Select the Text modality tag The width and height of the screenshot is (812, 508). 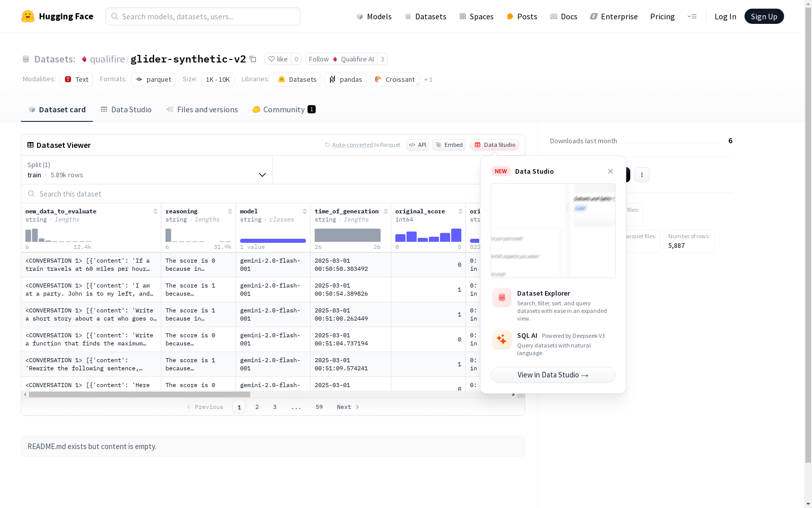[76, 79]
